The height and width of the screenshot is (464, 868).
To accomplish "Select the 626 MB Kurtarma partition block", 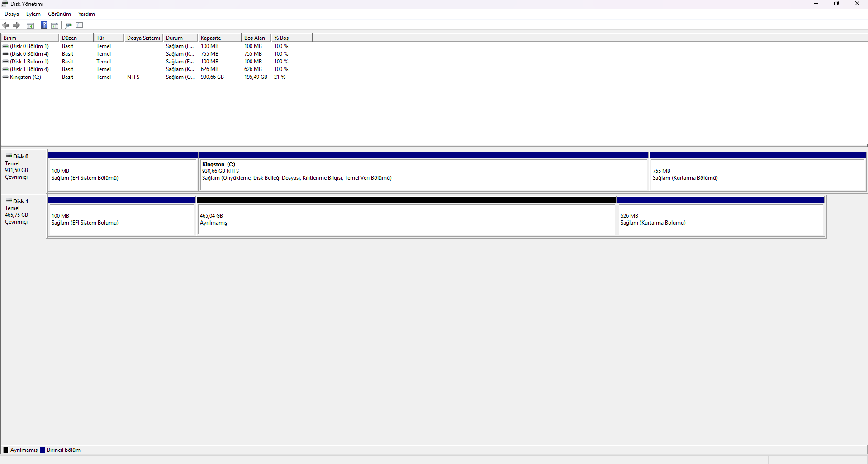I will pyautogui.click(x=721, y=216).
